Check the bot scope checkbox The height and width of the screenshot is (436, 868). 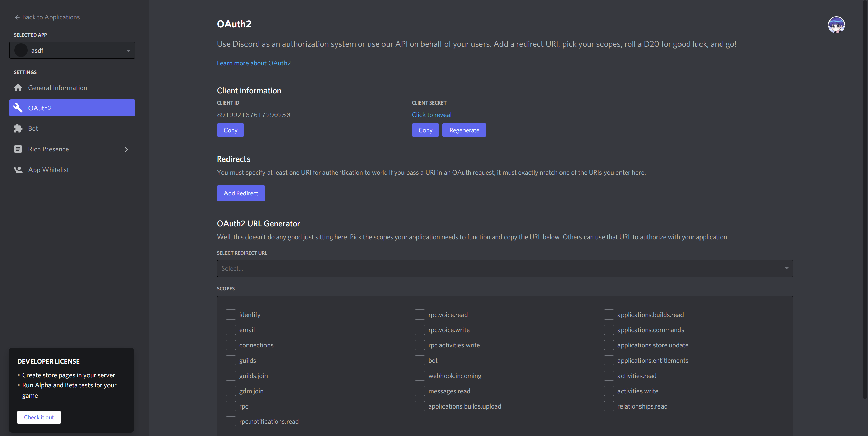tap(420, 360)
